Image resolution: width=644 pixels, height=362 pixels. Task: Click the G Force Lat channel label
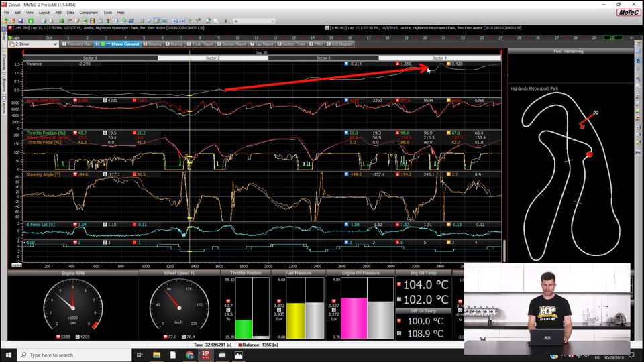[40, 225]
